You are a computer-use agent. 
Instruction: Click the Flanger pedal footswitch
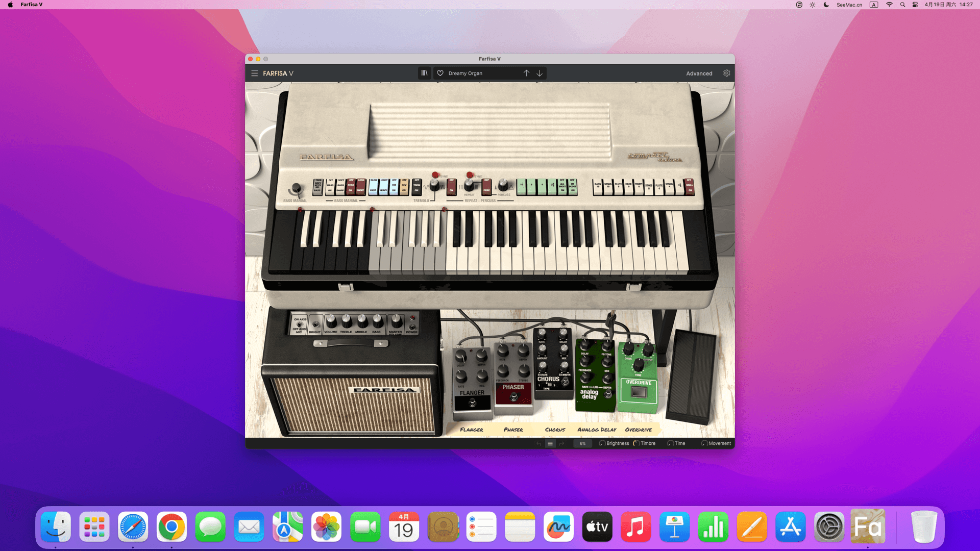click(x=473, y=403)
